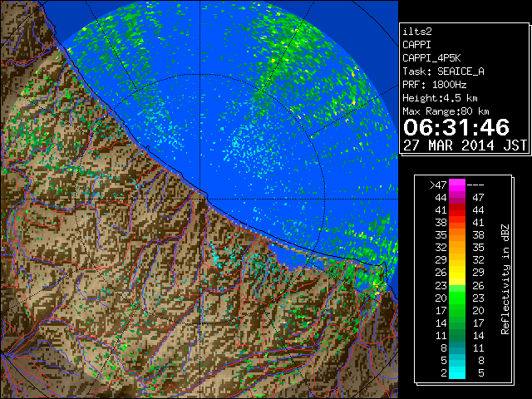Click the magenta >47 dBZ swatch
Image resolution: width=532 pixels, height=399 pixels.
coord(457,185)
